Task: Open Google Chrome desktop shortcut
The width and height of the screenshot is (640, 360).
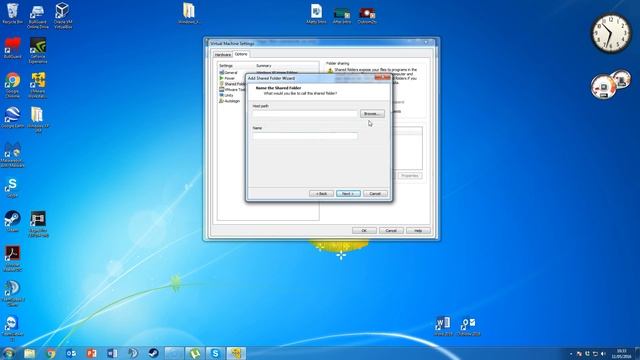Action: tap(12, 85)
